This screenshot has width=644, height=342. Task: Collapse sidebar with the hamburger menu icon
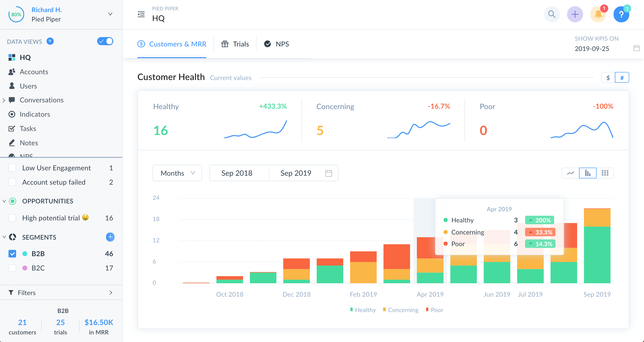[141, 14]
